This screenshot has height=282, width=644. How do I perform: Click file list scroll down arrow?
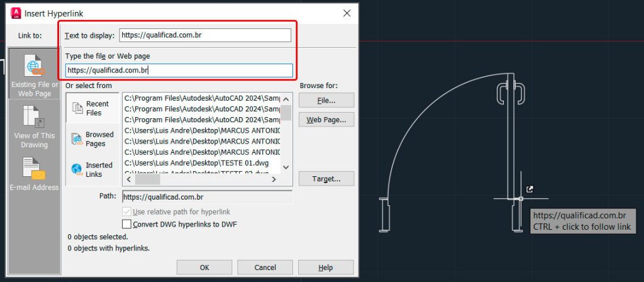point(286,167)
